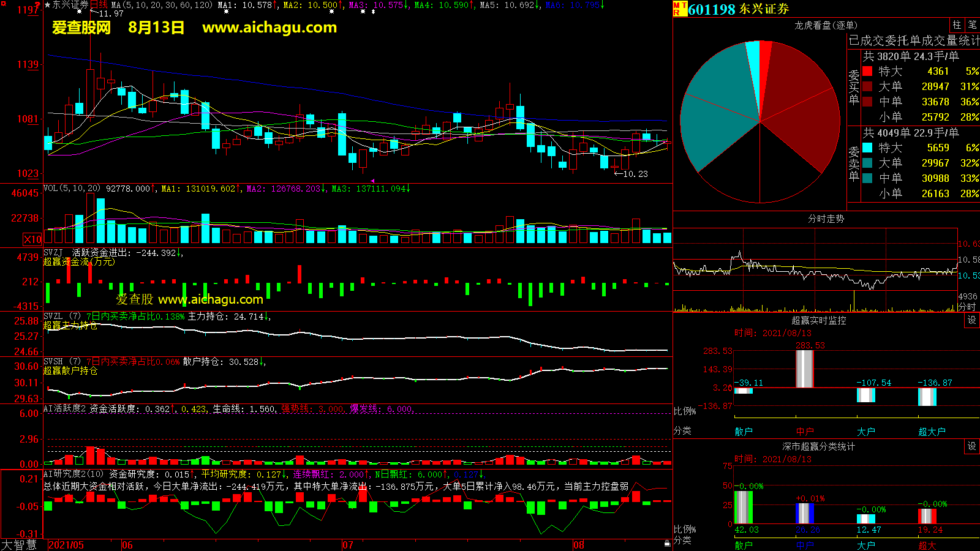
Task: Click the yellow MTR icon beside 601198
Action: [x=679, y=9]
